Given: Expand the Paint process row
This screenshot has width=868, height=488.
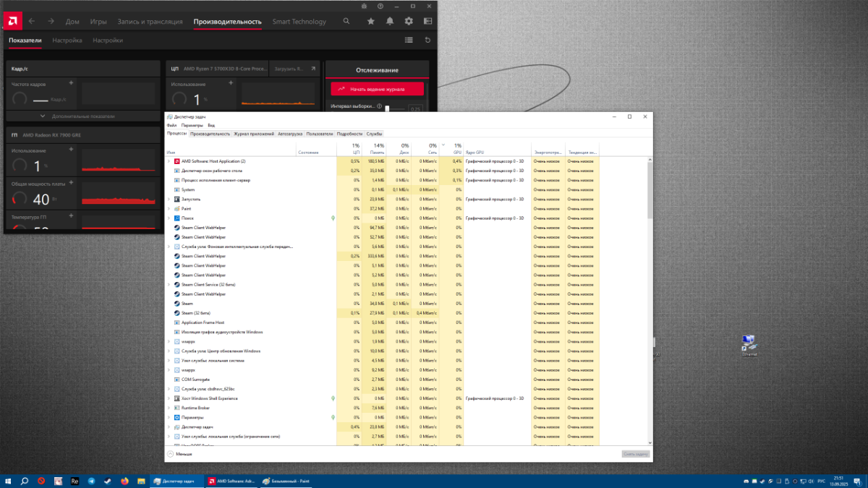Looking at the screenshot, I should click(x=169, y=208).
